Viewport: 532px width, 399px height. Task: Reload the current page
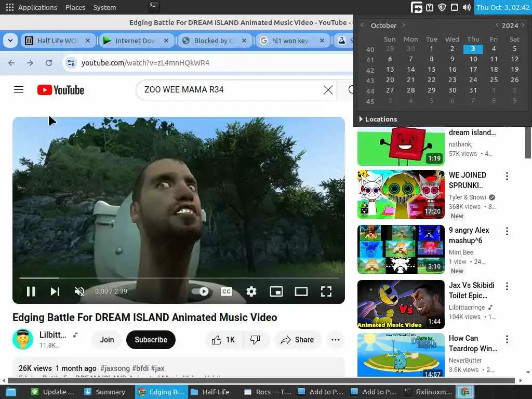(49, 63)
